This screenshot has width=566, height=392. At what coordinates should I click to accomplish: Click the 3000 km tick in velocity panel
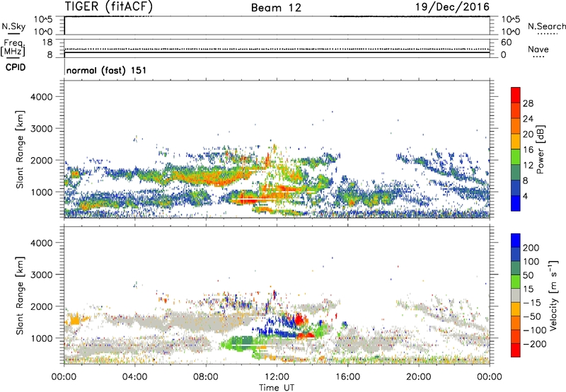pos(41,275)
